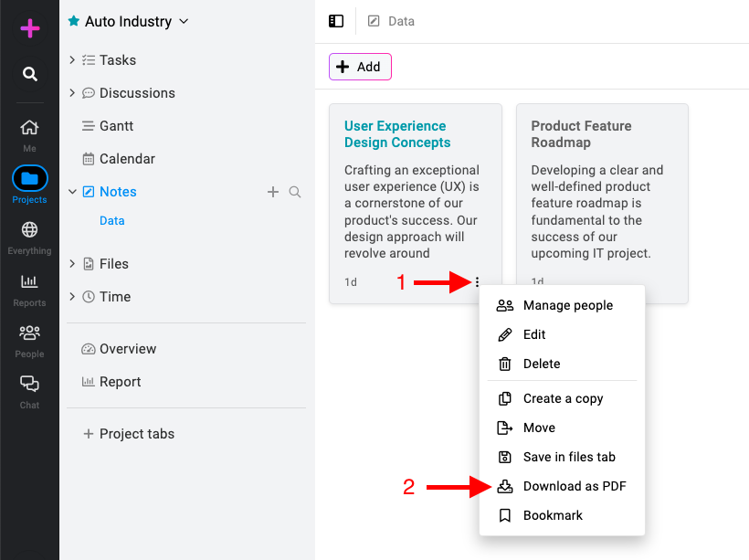
Task: Choose Manage people from context menu
Action: pyautogui.click(x=563, y=305)
